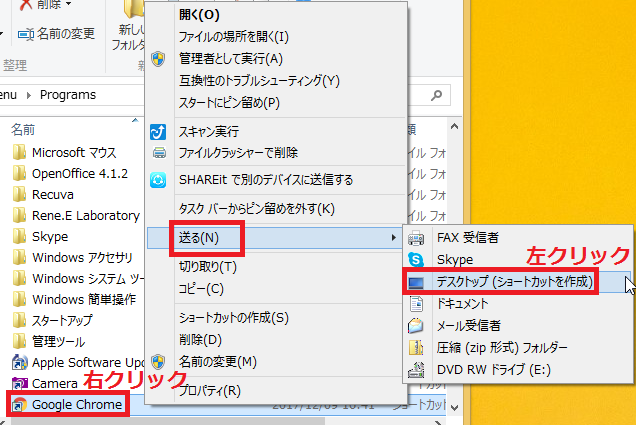Click the shield icon beside 管理者として実行
636x425 pixels.
[158, 59]
